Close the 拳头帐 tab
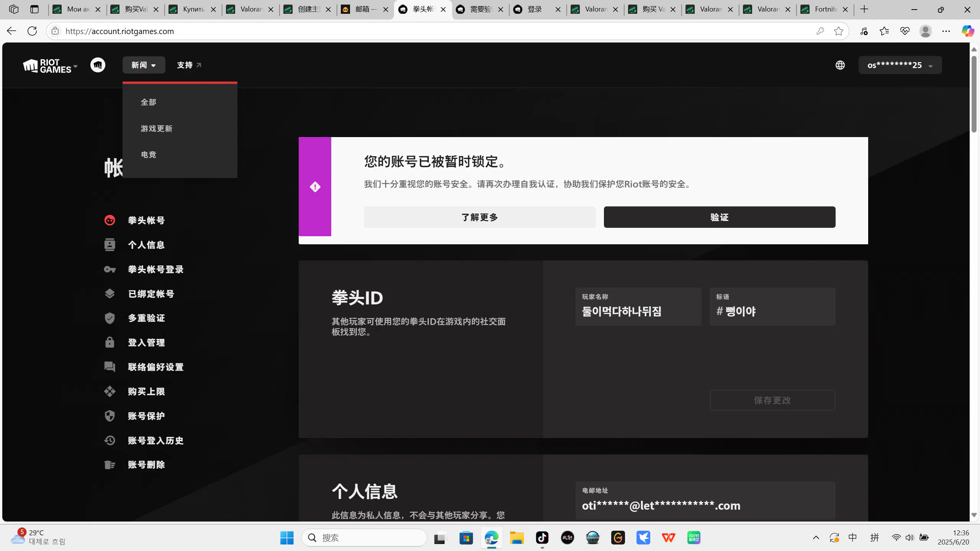The height and width of the screenshot is (551, 980). (x=443, y=10)
